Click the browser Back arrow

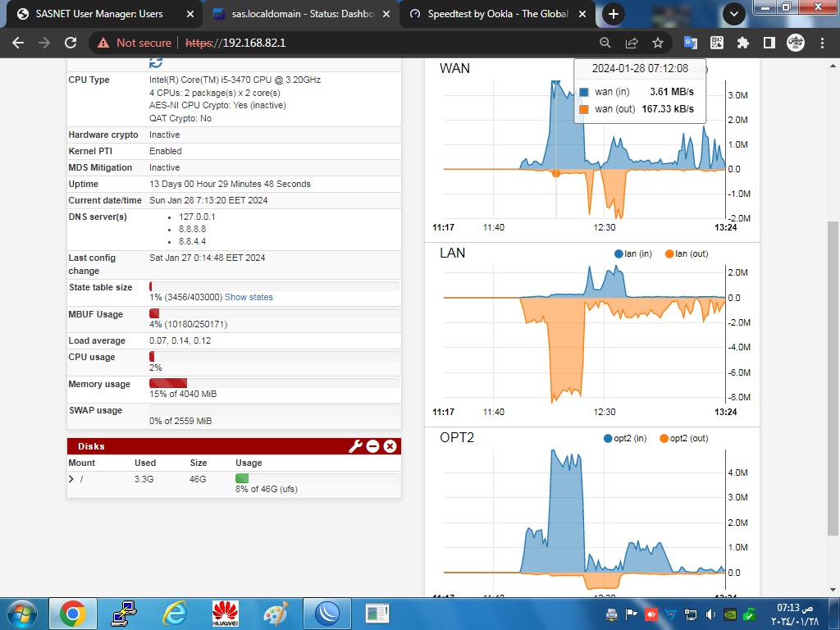[x=18, y=43]
